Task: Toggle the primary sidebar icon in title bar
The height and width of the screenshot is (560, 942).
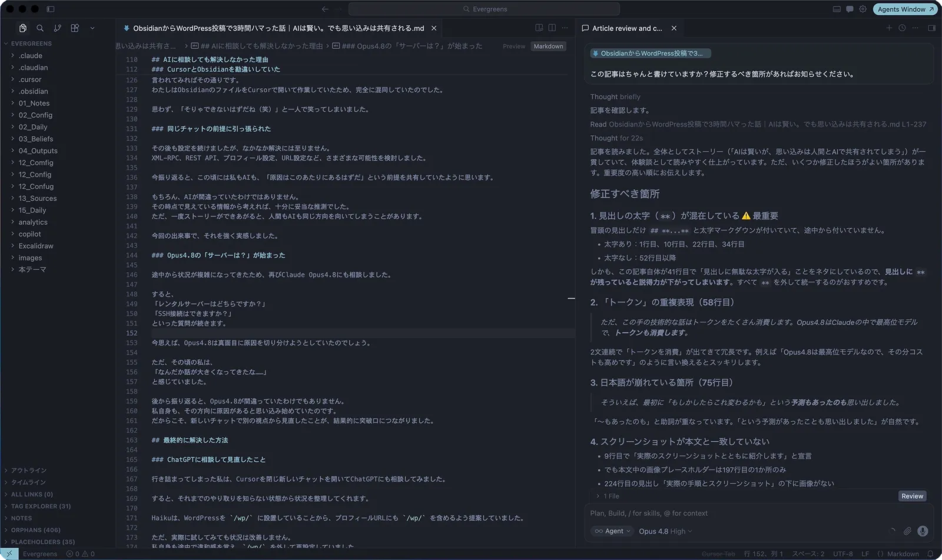Action: pyautogui.click(x=51, y=9)
